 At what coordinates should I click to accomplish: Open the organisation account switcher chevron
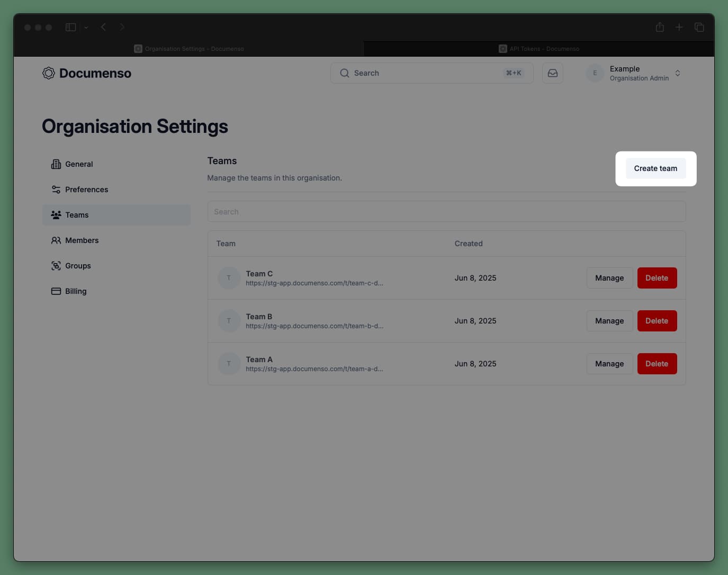coord(678,73)
